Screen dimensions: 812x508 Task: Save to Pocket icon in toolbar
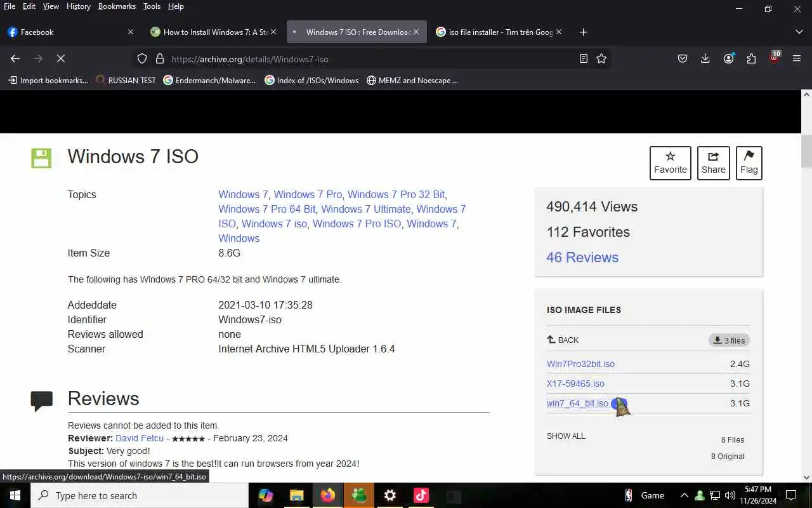tap(683, 58)
